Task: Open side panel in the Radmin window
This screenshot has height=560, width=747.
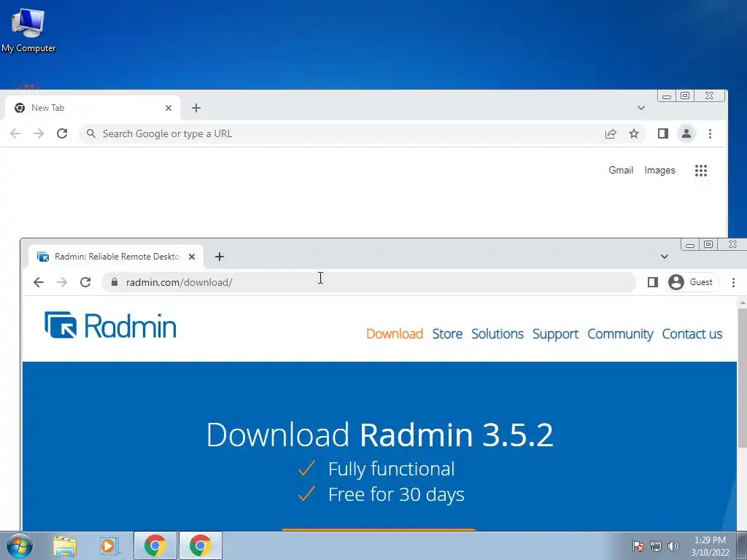Action: (653, 282)
